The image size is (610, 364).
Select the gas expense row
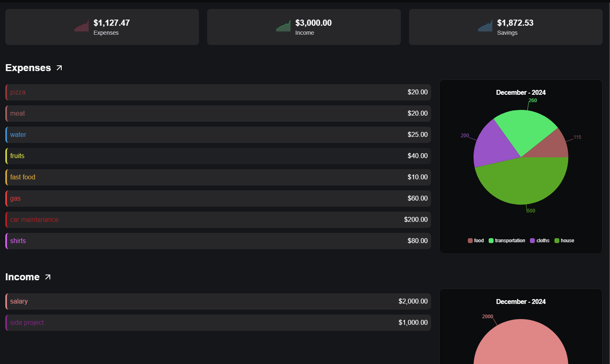point(218,199)
